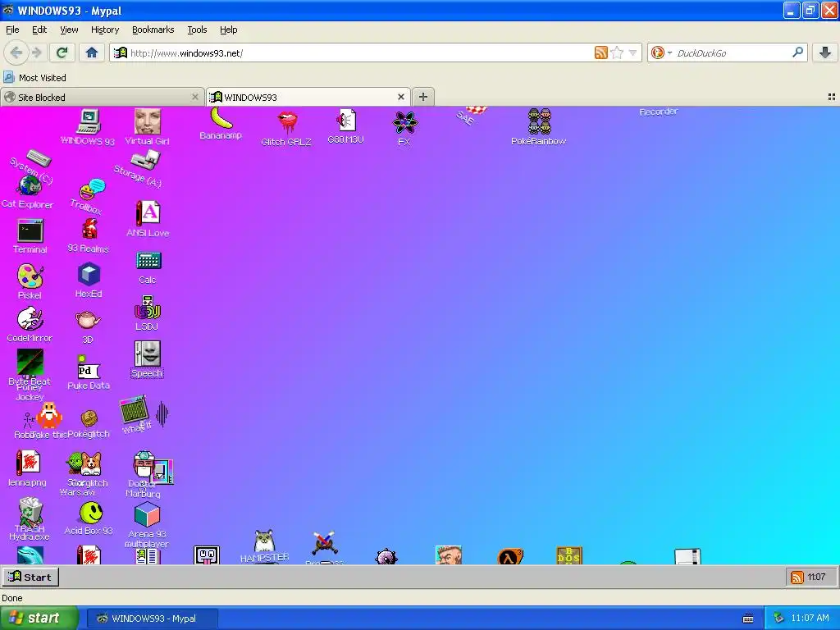
Task: Open the TRASH recycle bin icon
Action: [30, 510]
